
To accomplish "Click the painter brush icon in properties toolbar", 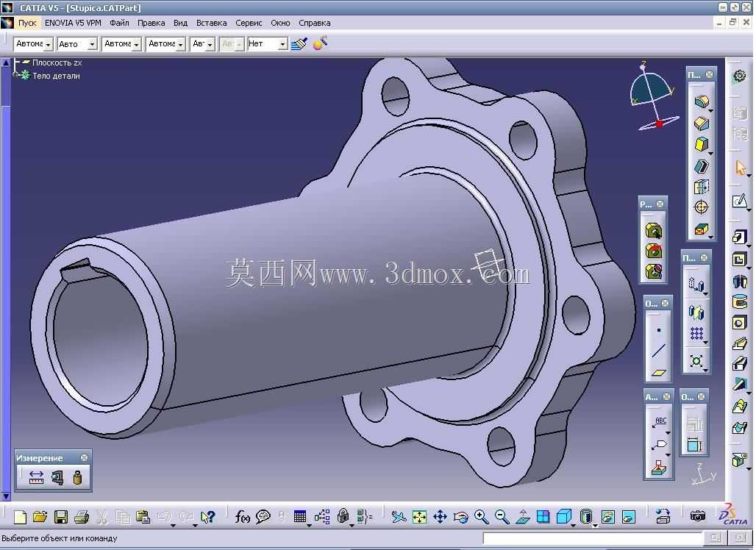I will click(x=299, y=44).
